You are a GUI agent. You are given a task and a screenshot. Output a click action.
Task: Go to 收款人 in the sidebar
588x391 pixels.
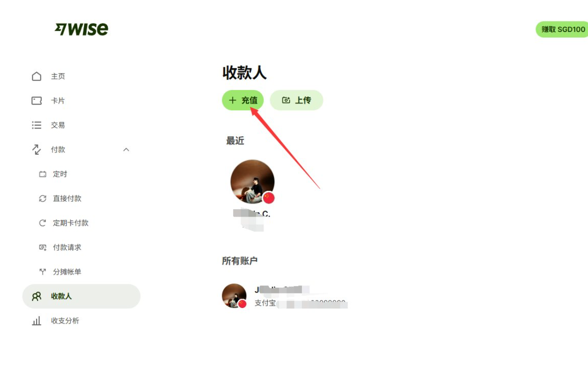pos(82,296)
